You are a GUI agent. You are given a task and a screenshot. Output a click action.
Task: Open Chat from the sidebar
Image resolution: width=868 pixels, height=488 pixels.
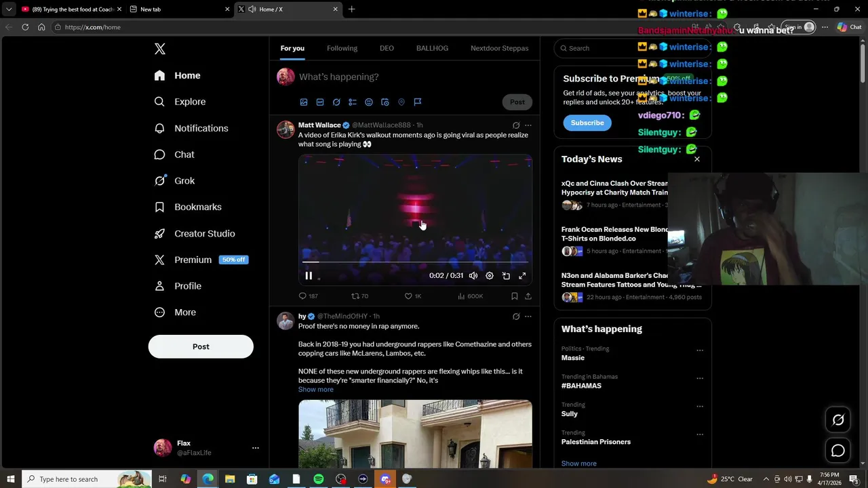click(x=174, y=155)
